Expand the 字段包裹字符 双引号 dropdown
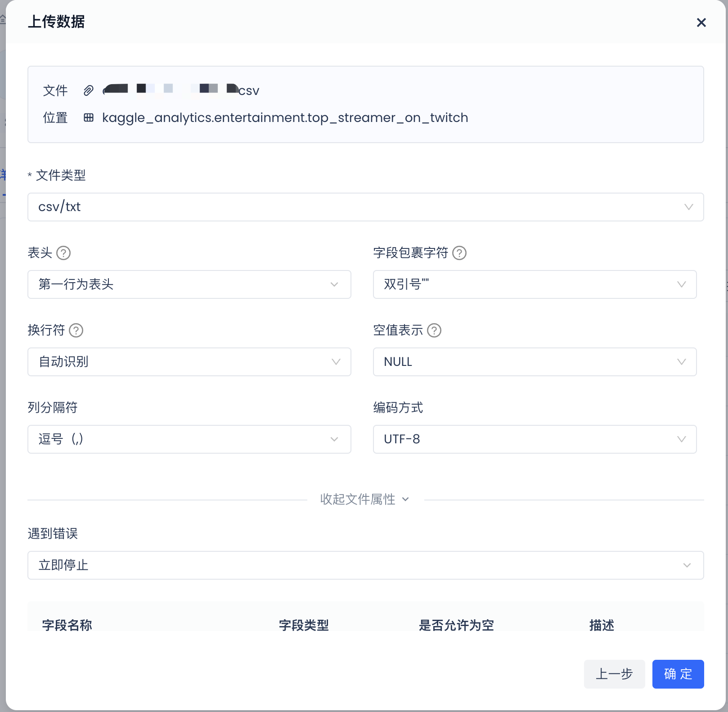Screen dimensions: 728x712 [x=534, y=284]
